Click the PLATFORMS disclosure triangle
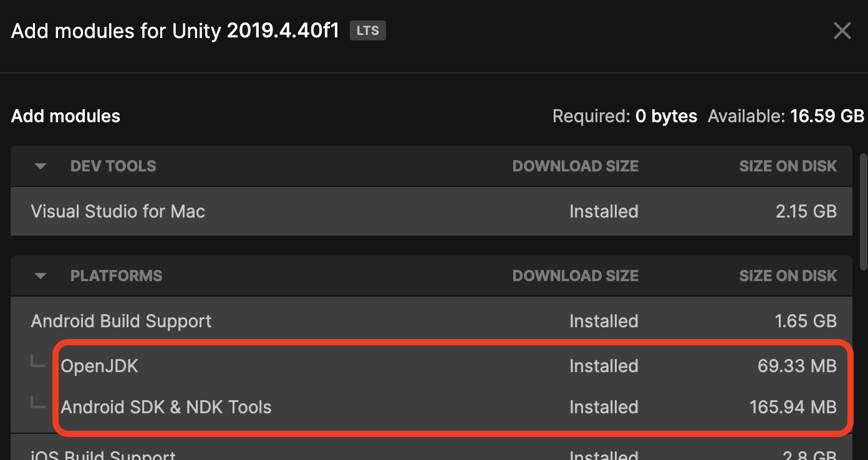 pyautogui.click(x=39, y=276)
